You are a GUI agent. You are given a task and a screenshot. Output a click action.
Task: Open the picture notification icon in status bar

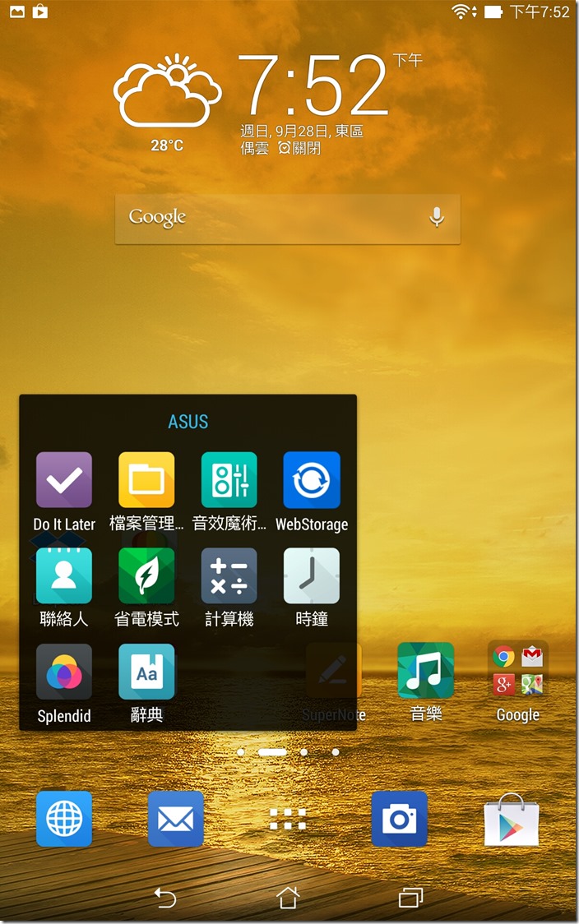coord(17,12)
